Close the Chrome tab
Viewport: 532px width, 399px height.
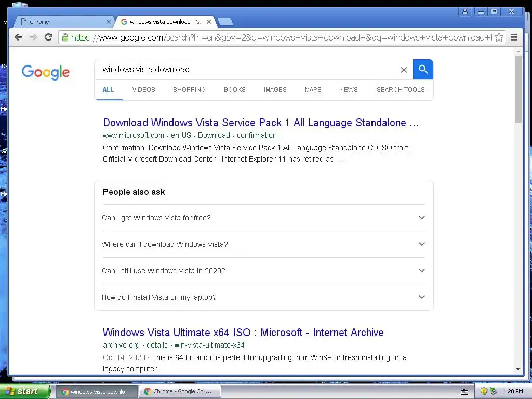click(x=108, y=22)
